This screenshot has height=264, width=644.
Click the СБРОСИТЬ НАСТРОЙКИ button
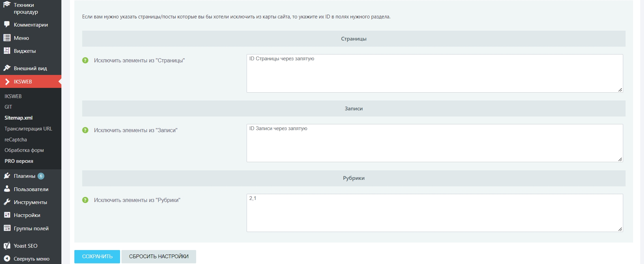(159, 257)
